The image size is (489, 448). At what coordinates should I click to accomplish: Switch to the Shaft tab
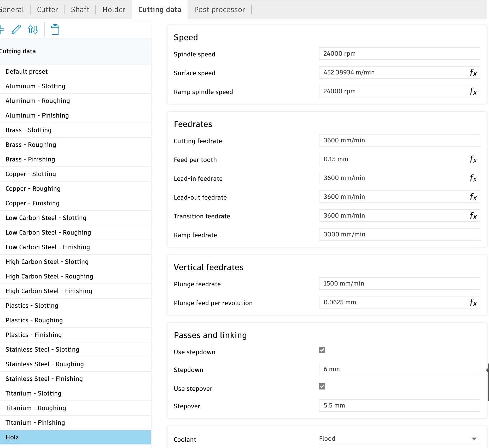point(80,10)
